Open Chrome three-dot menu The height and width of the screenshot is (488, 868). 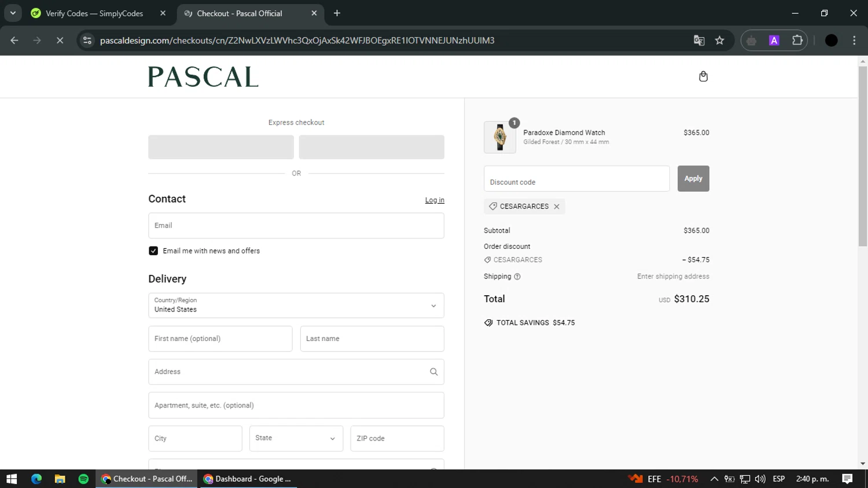click(854, 41)
